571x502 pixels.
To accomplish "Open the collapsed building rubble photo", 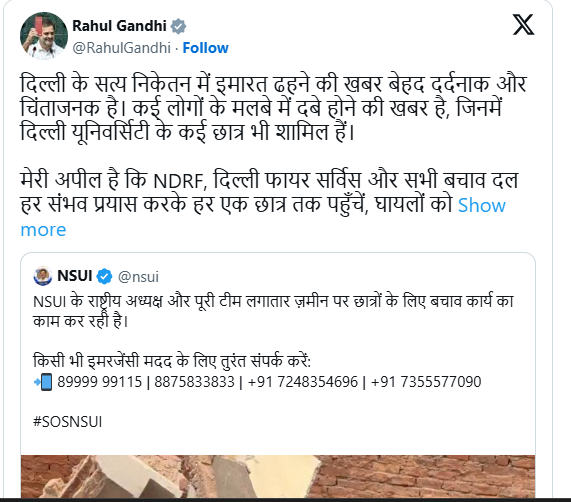I will [278, 476].
